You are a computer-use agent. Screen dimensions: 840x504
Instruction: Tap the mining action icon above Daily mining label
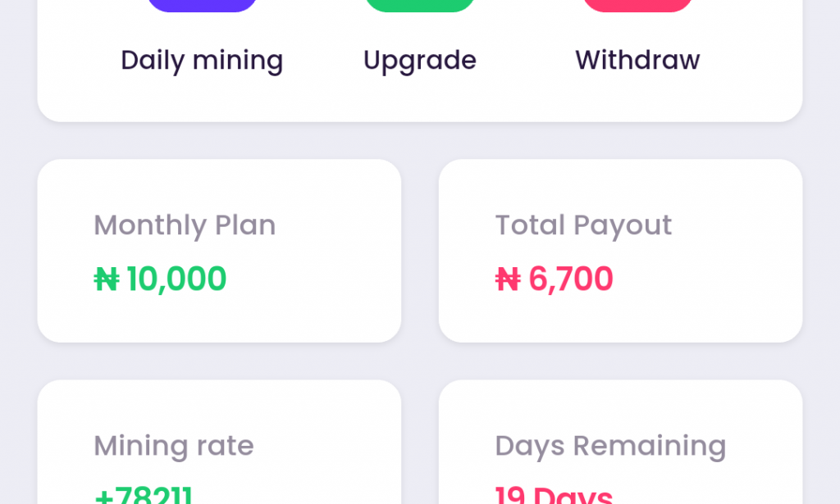tap(202, 7)
